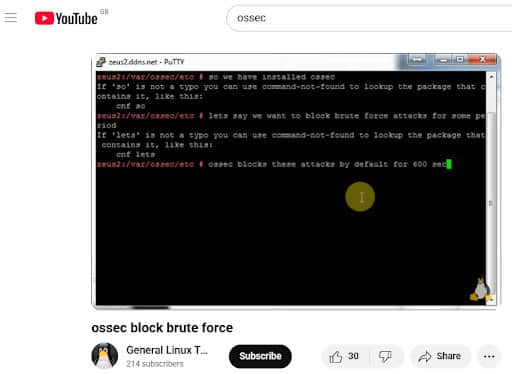Like the video with thumbs up
The width and height of the screenshot is (512, 374).
(x=336, y=357)
